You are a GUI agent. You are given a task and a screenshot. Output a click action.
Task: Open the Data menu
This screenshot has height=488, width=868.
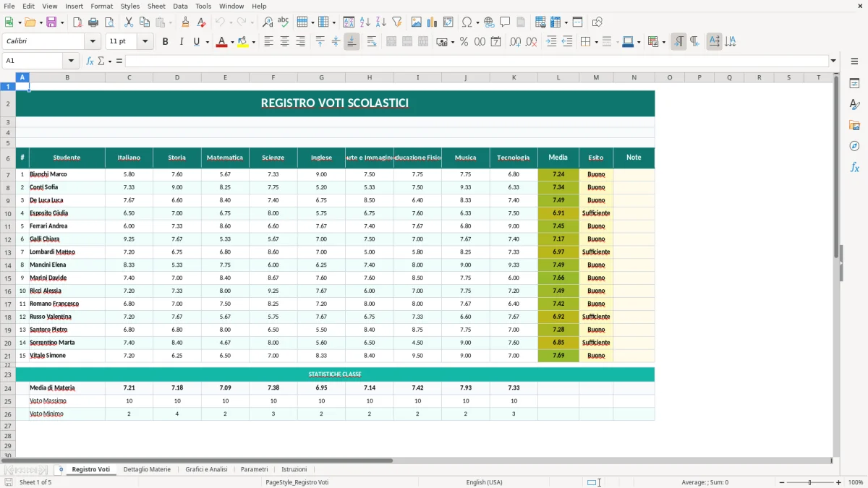[x=180, y=6]
